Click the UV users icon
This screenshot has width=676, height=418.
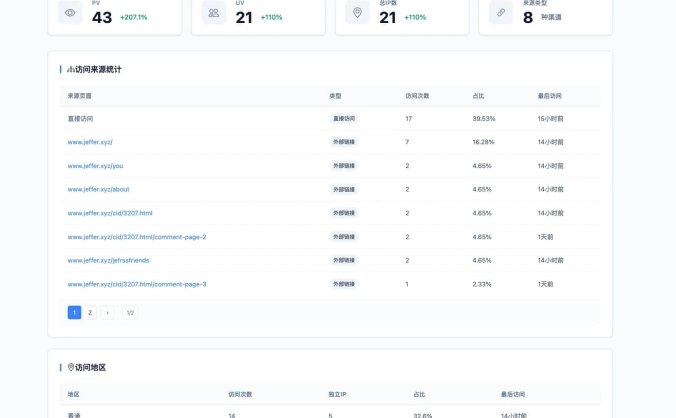(x=213, y=13)
